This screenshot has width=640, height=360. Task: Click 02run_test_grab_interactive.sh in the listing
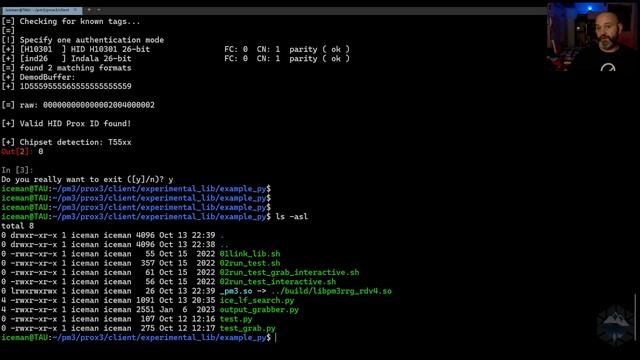tap(289, 273)
